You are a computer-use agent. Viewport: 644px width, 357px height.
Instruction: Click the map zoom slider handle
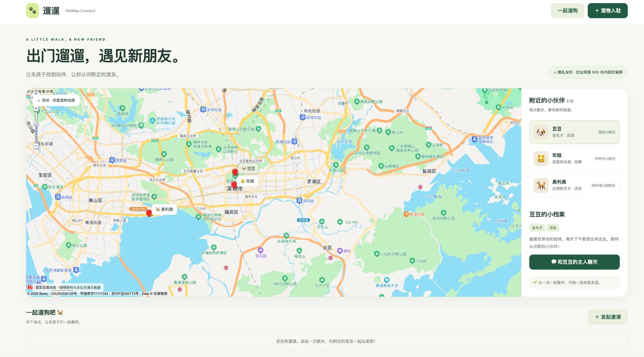(36, 124)
